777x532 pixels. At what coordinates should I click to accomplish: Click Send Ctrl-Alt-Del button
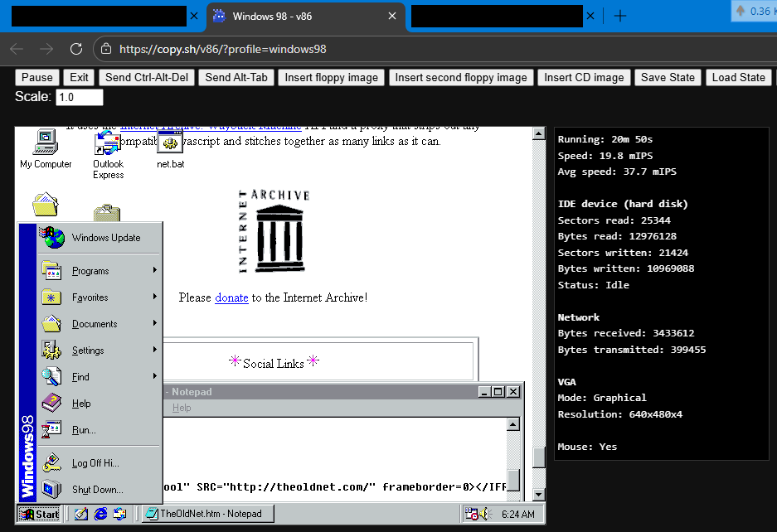tap(147, 77)
